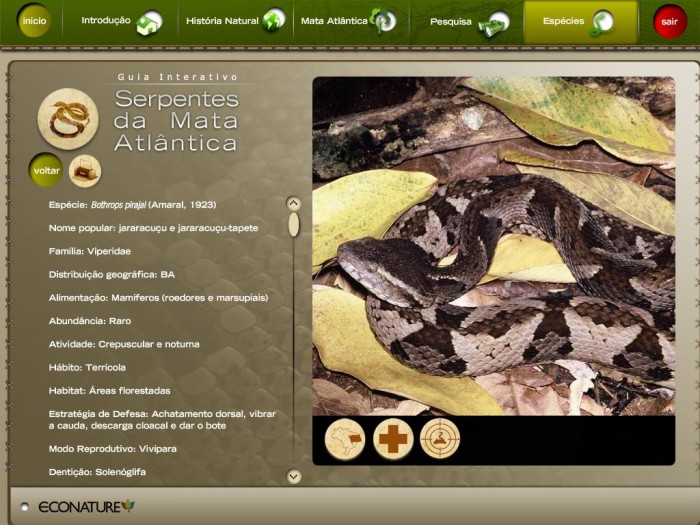This screenshot has width=700, height=525.
Task: Click the binoculars icon beside Pesquisa
Action: point(494,24)
